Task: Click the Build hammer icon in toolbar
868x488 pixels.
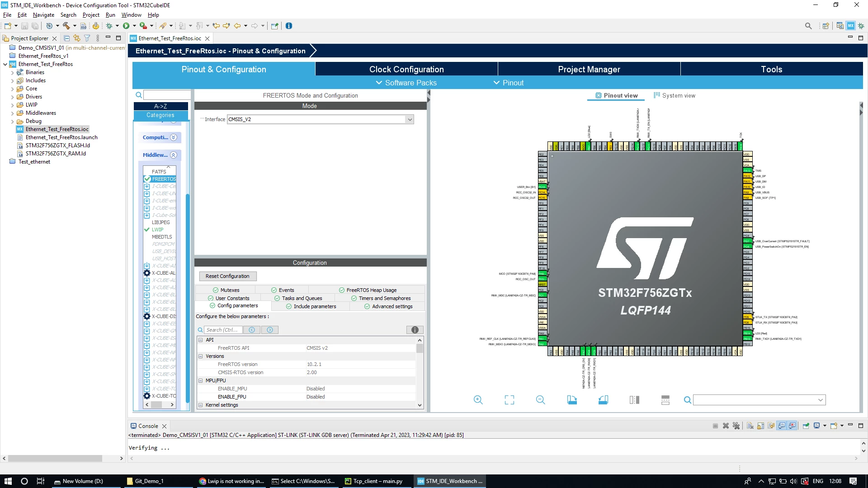Action: click(x=66, y=26)
